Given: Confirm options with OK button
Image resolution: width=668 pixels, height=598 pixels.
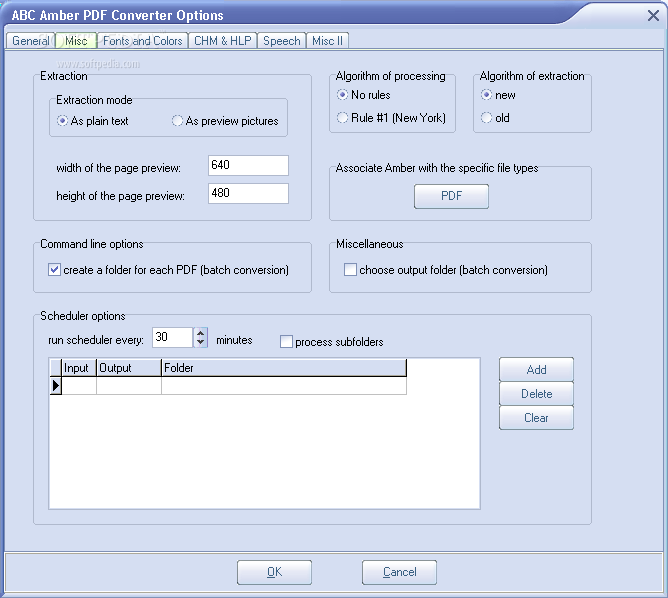Looking at the screenshot, I should point(274,572).
